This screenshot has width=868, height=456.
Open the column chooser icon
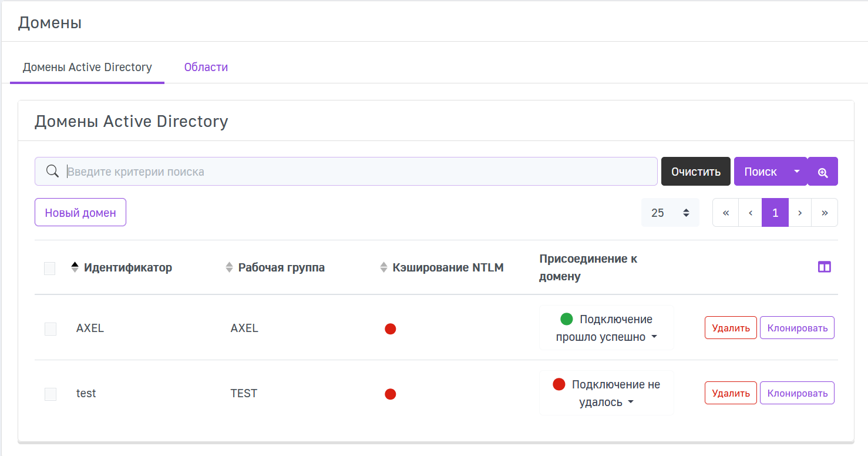[x=825, y=267]
